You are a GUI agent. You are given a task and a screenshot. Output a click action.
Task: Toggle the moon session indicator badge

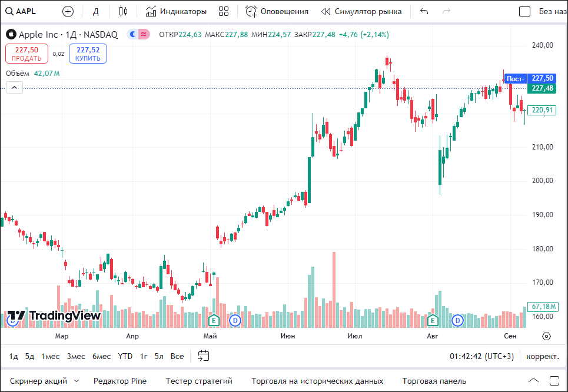(133, 34)
